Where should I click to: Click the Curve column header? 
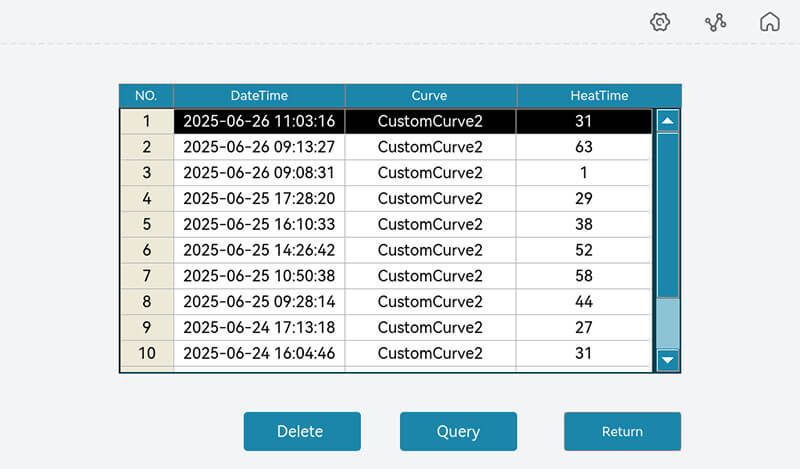(x=430, y=96)
